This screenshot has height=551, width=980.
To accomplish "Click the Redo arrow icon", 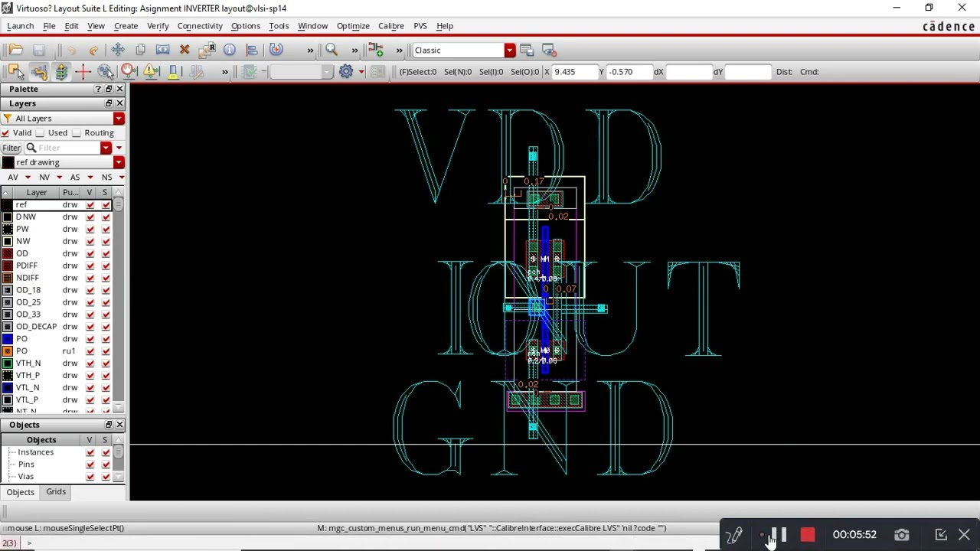I will pos(93,50).
